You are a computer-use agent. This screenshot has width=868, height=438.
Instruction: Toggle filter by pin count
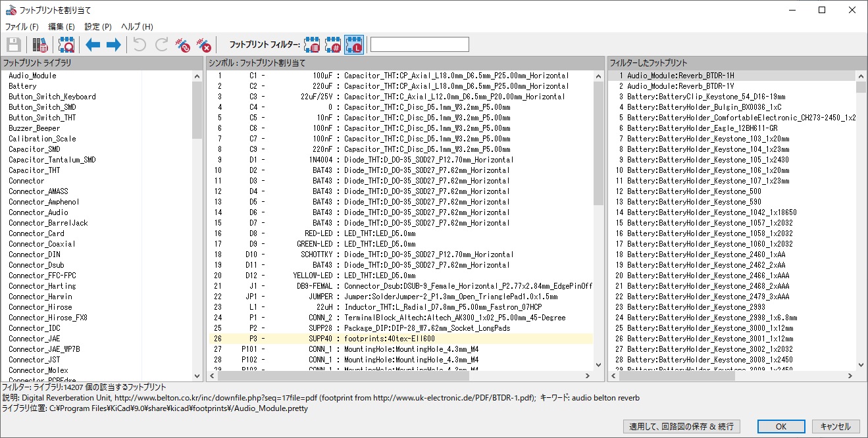[333, 45]
